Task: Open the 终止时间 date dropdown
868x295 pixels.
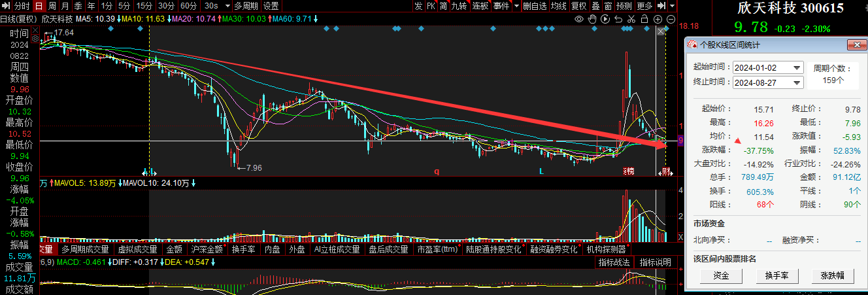Action: click(x=797, y=82)
